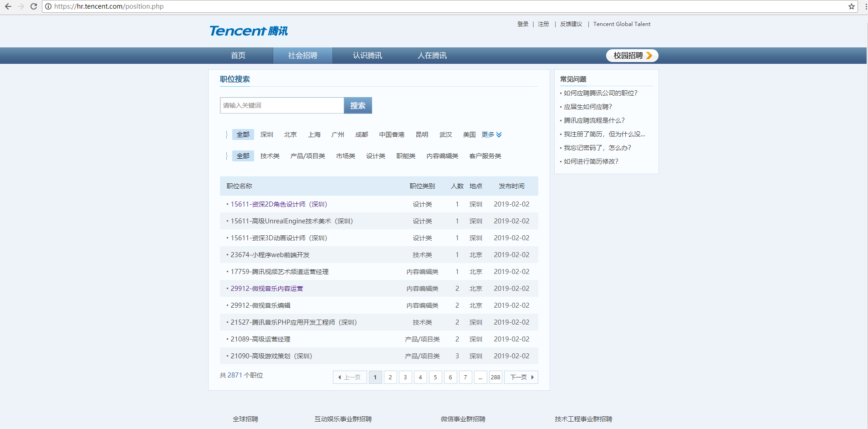
Task: Open job 21090-高级游戏策划(深圳)
Action: 271,356
